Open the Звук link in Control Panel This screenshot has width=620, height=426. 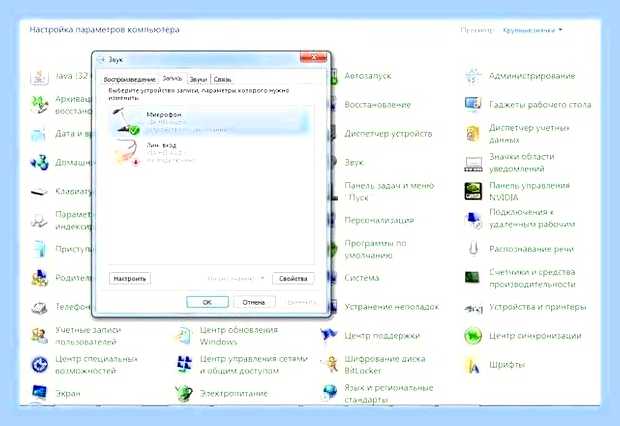coord(354,163)
